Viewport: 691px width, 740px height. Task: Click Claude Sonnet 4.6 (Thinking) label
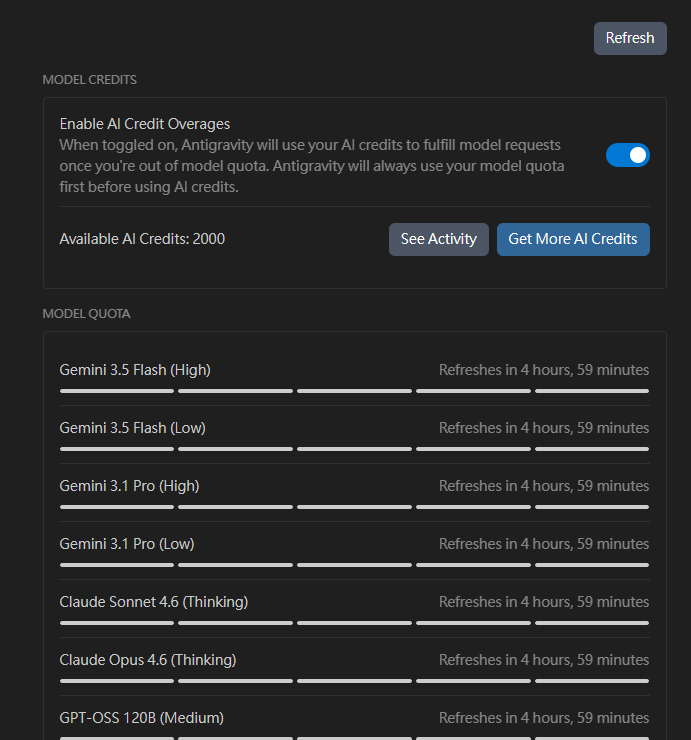click(154, 602)
